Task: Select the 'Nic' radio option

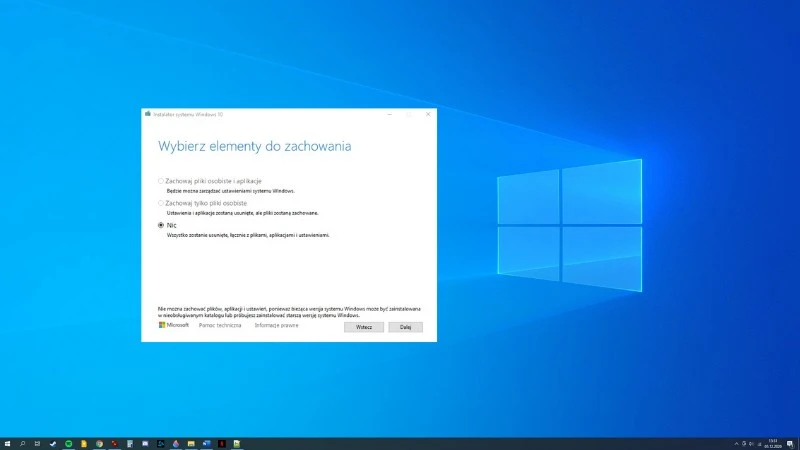Action: [x=167, y=225]
